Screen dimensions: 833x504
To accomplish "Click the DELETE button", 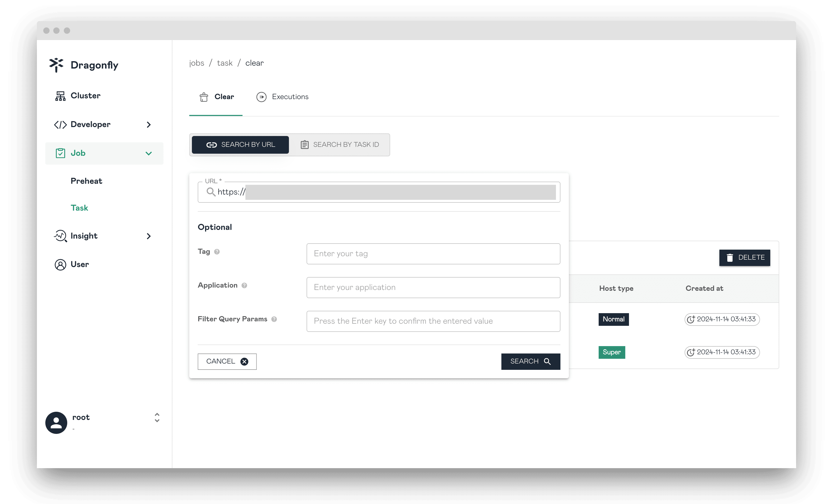I will coord(745,258).
